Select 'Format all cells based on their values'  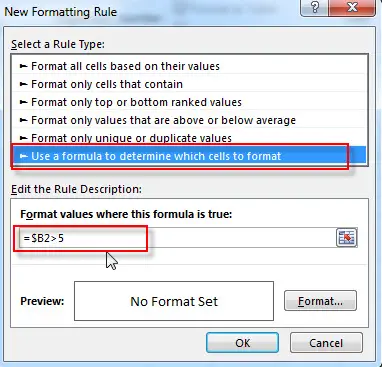coord(189,66)
